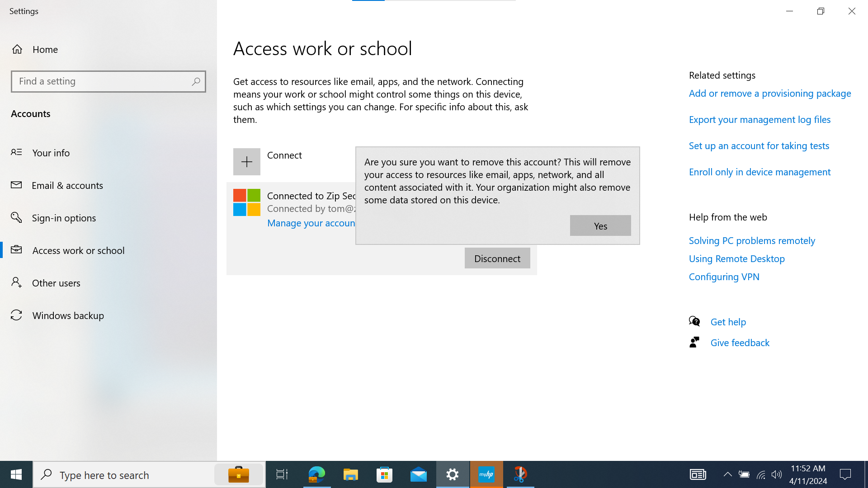The image size is (868, 488).
Task: Click the Microsoft logo of connected account
Action: (x=246, y=202)
